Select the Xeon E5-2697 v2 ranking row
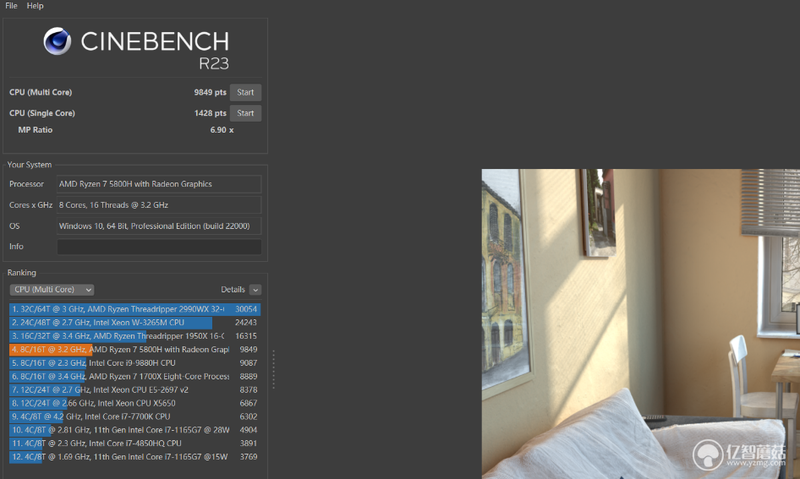 click(135, 390)
